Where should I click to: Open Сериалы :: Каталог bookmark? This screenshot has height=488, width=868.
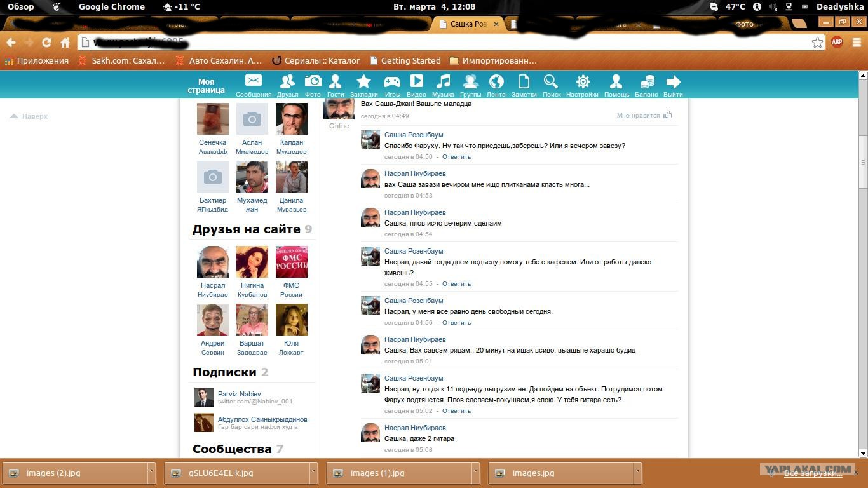tap(316, 61)
